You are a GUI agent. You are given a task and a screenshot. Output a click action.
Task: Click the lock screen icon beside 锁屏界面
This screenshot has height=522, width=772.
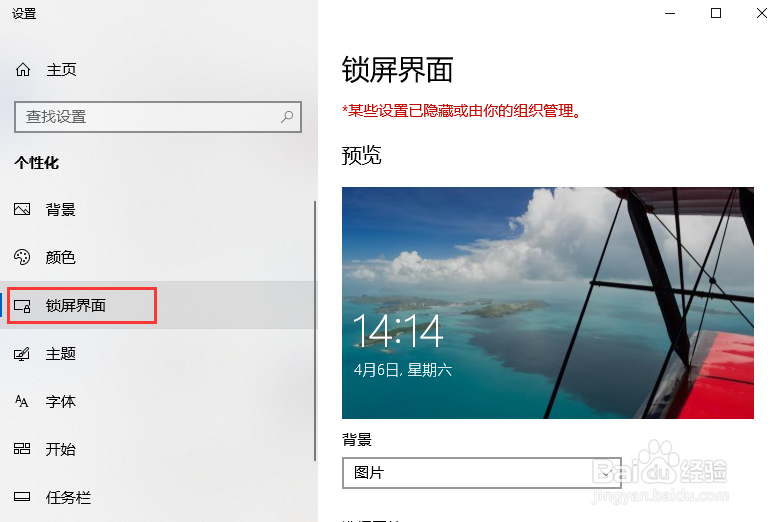pos(22,306)
